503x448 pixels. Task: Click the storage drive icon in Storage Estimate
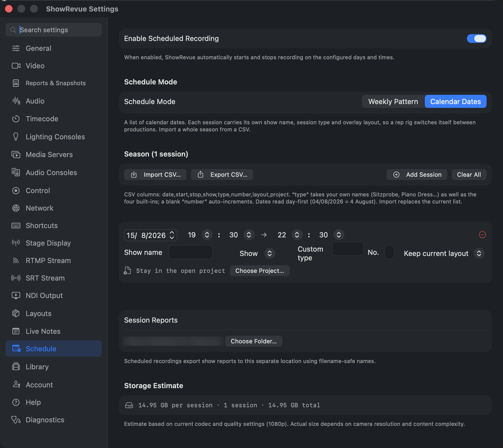[129, 405]
